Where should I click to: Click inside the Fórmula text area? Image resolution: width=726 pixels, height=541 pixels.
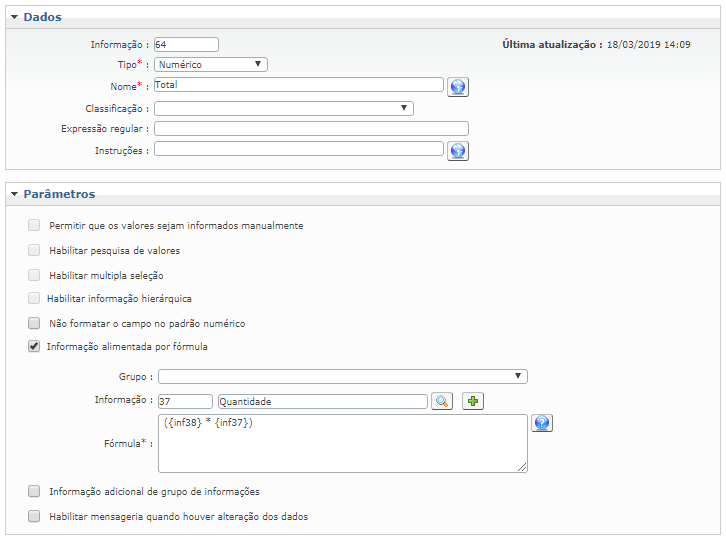click(342, 443)
